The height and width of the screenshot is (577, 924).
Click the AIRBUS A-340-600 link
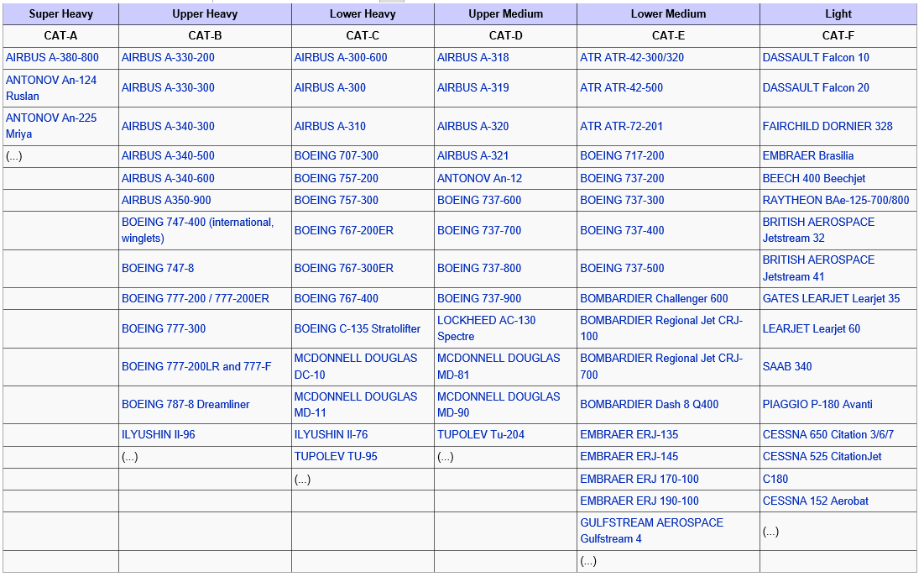click(x=168, y=178)
